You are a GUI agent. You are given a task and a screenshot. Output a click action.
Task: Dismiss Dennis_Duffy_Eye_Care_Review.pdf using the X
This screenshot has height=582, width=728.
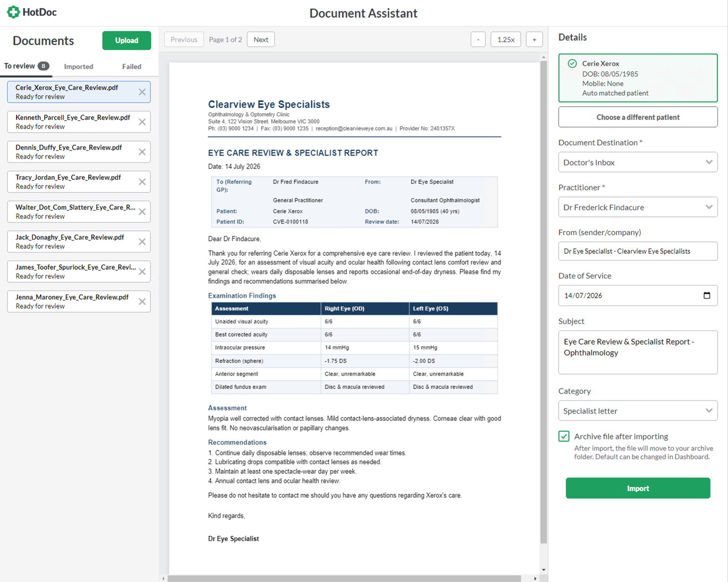point(142,152)
